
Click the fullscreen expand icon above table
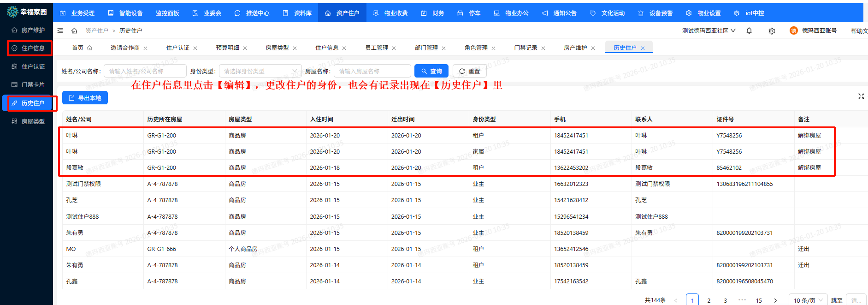pos(861,96)
